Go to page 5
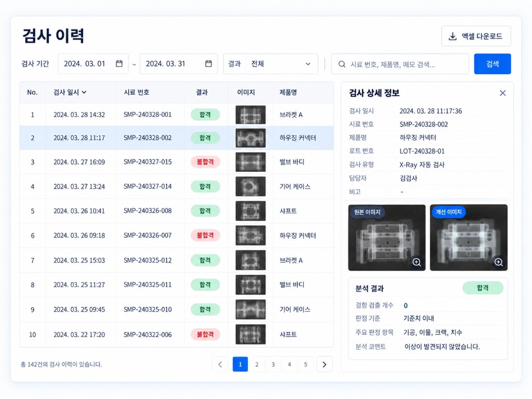The height and width of the screenshot is (399, 532). [x=305, y=364]
